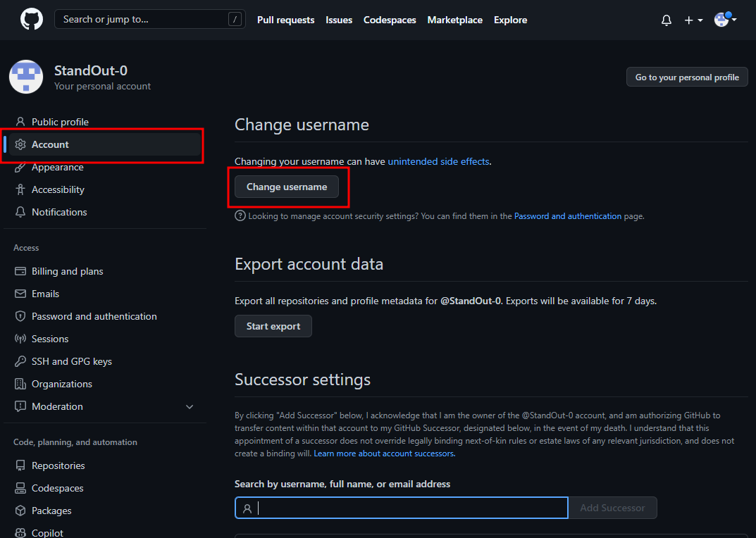Click the StandOut-0 account name heading
Image resolution: width=756 pixels, height=538 pixels.
point(91,70)
